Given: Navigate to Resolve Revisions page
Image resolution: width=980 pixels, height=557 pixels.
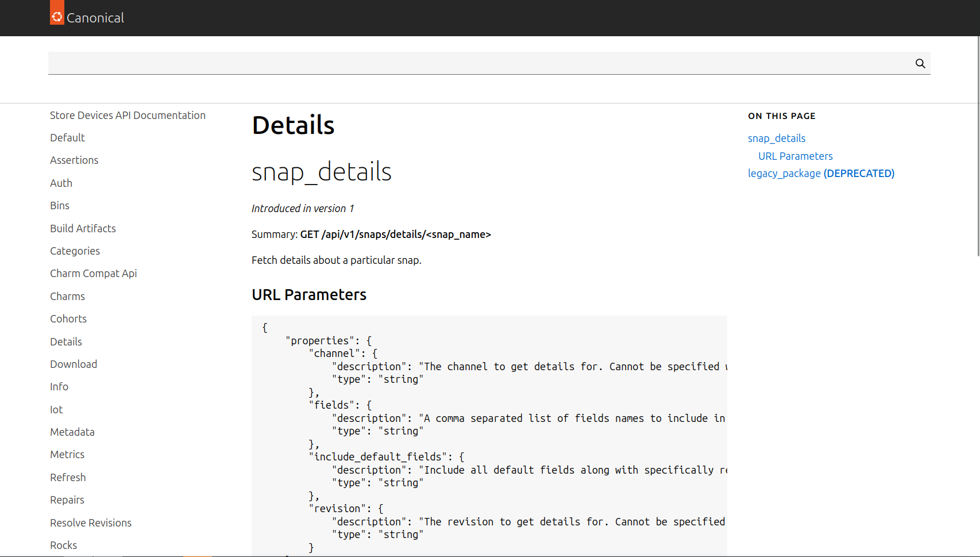Looking at the screenshot, I should pos(91,523).
